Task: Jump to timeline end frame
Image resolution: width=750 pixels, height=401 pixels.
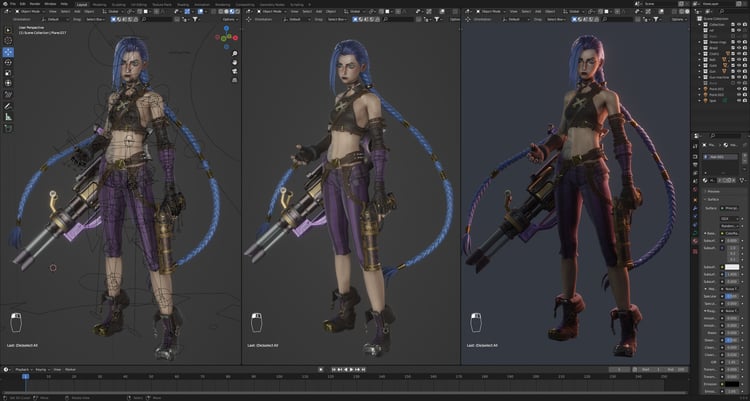Action: pos(364,369)
